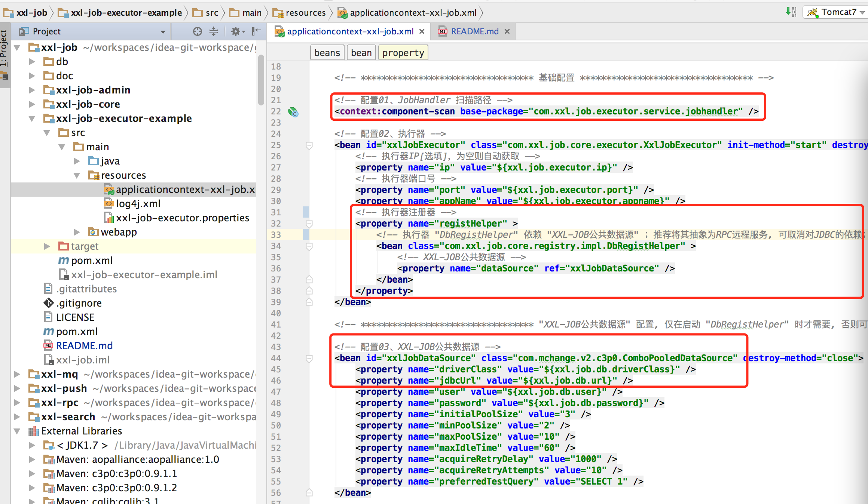Click xxl-job in the navigation bar
868x504 pixels.
pyautogui.click(x=25, y=13)
